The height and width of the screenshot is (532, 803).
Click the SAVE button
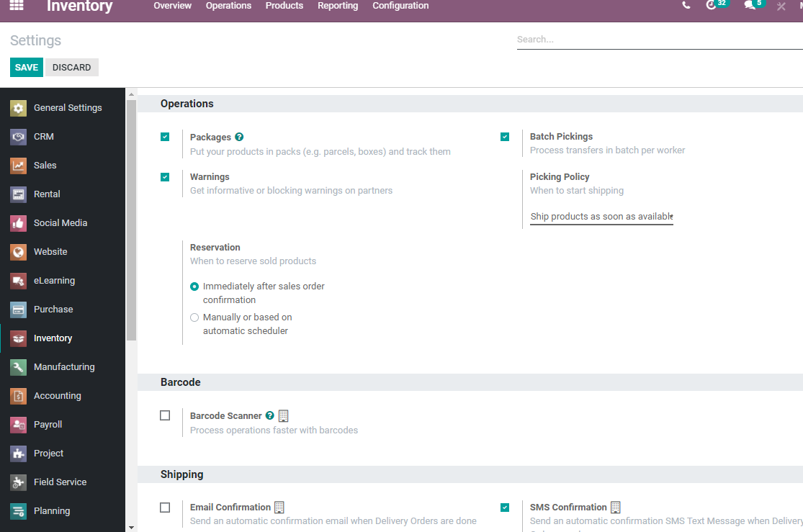(x=26, y=67)
